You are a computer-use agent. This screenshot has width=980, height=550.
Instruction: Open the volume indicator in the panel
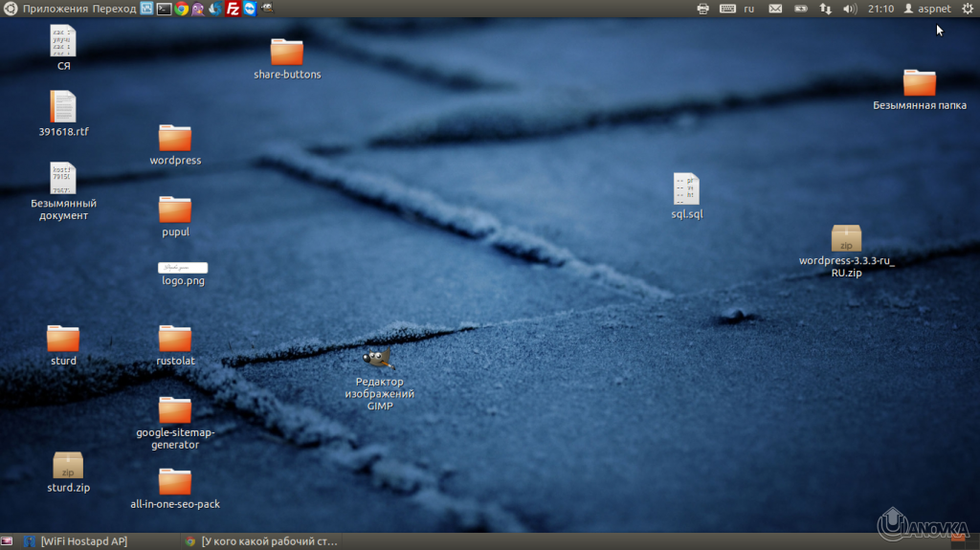click(849, 9)
